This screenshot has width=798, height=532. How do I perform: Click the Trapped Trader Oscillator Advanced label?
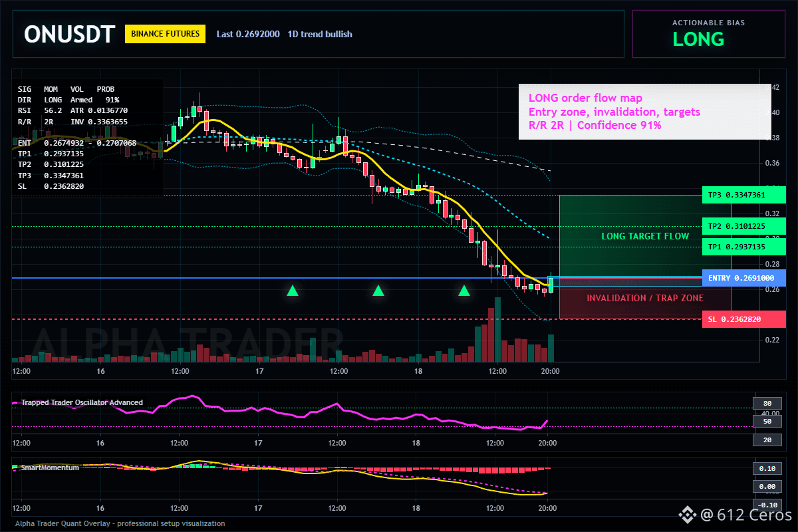pyautogui.click(x=81, y=402)
